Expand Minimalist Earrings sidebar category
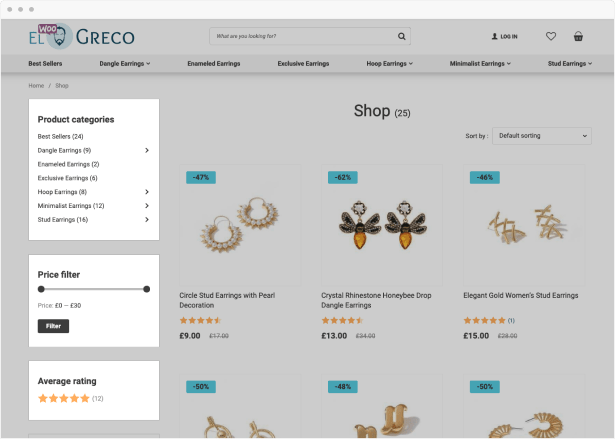Viewport: 615px width, 439px height. 147,205
